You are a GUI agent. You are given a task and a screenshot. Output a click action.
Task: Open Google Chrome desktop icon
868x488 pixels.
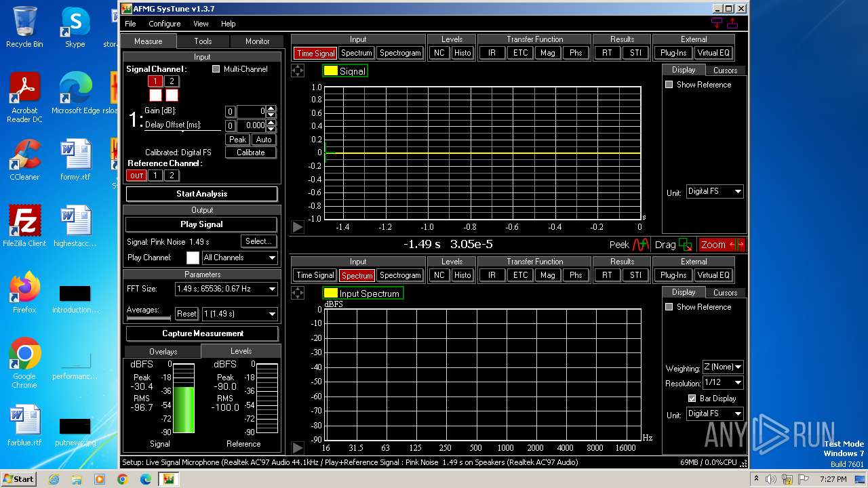point(24,363)
